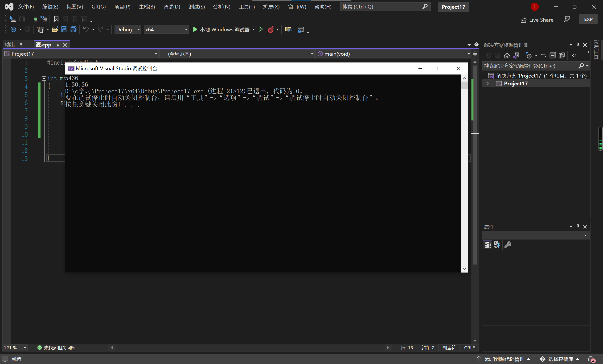
Task: Click the Undo arrow icon
Action: pyautogui.click(x=86, y=30)
